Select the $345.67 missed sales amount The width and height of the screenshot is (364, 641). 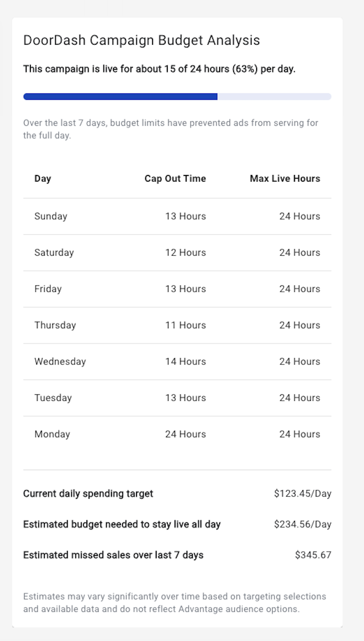[313, 555]
